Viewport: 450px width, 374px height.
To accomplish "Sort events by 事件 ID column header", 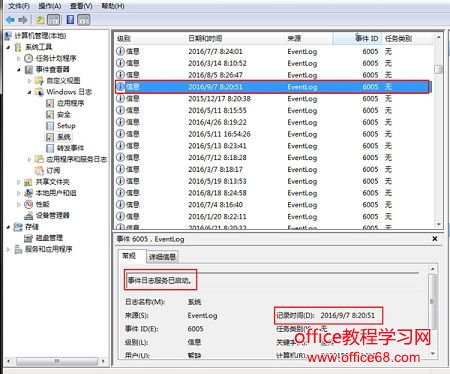I will tap(357, 38).
